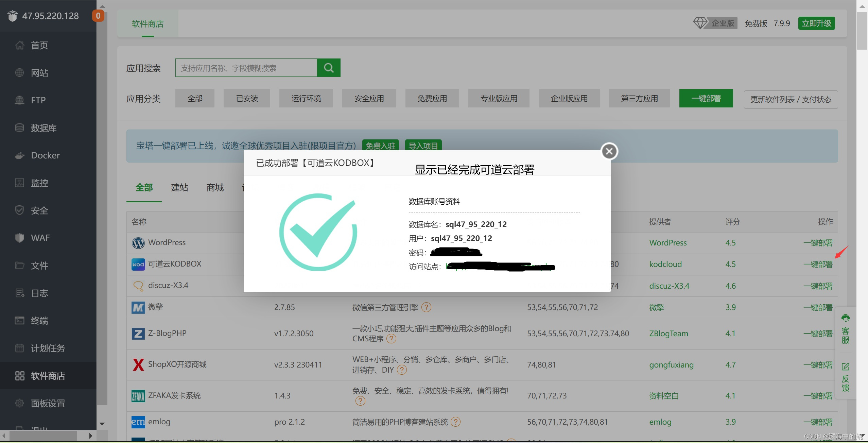Click server IP 47.95.220.128 header

[50, 16]
